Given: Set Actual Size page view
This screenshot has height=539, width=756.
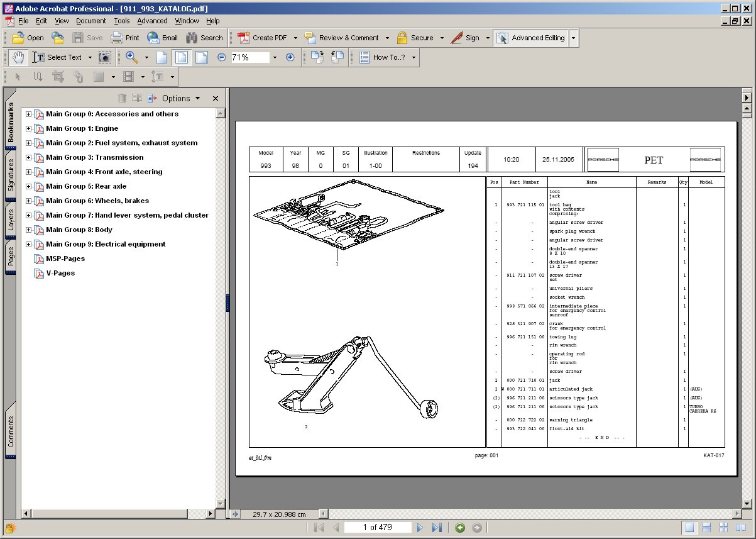Looking at the screenshot, I should pyautogui.click(x=162, y=57).
